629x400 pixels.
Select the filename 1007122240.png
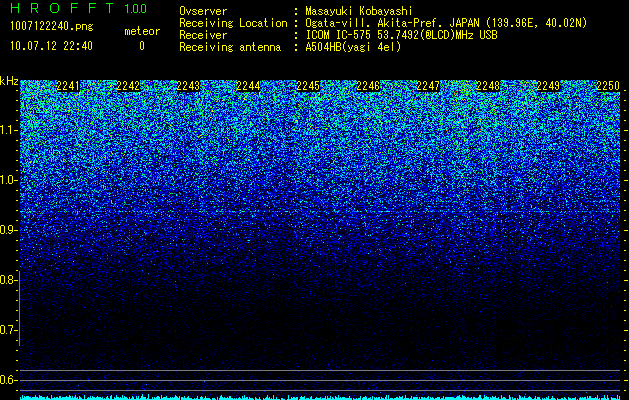(52, 27)
